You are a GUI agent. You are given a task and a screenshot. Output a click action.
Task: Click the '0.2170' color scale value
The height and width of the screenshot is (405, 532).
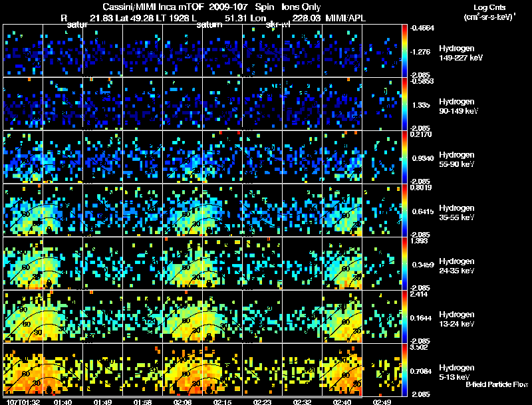tap(421, 134)
